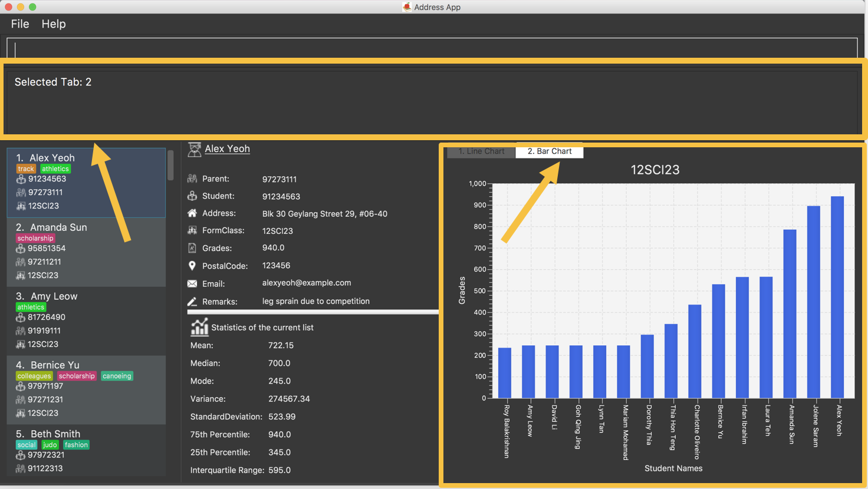The height and width of the screenshot is (489, 868).
Task: Click the Parent icon in details panel
Action: 192,179
